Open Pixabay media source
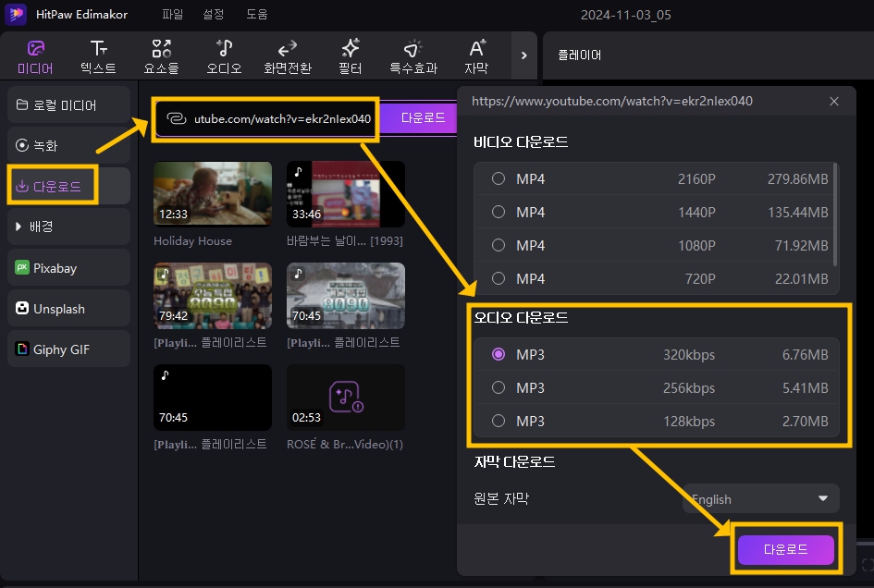 click(69, 268)
